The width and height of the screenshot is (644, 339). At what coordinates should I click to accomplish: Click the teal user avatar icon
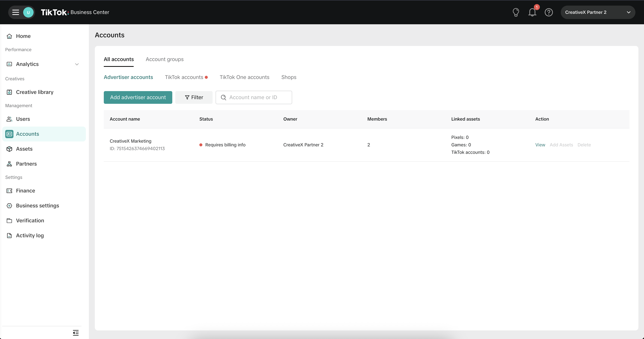coord(28,12)
